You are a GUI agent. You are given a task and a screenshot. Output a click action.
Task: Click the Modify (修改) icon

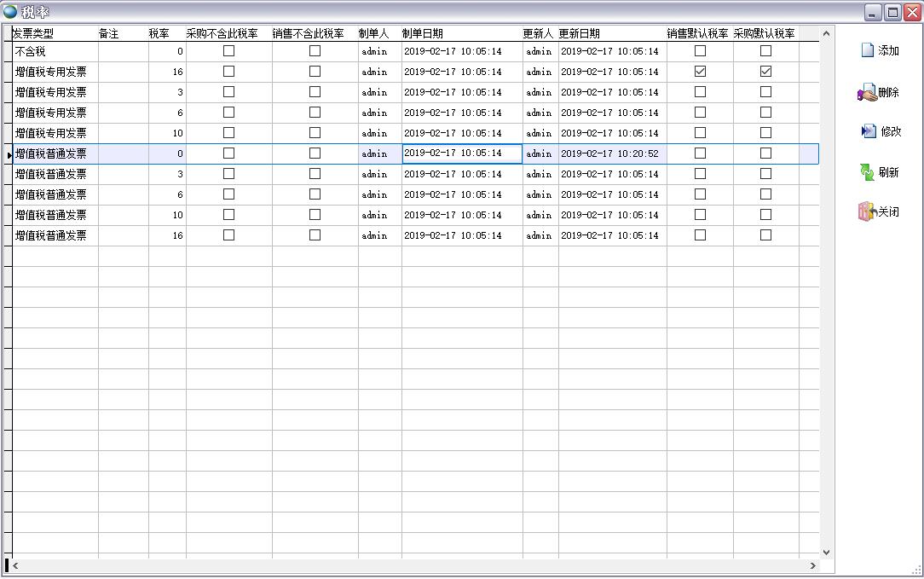(x=868, y=131)
